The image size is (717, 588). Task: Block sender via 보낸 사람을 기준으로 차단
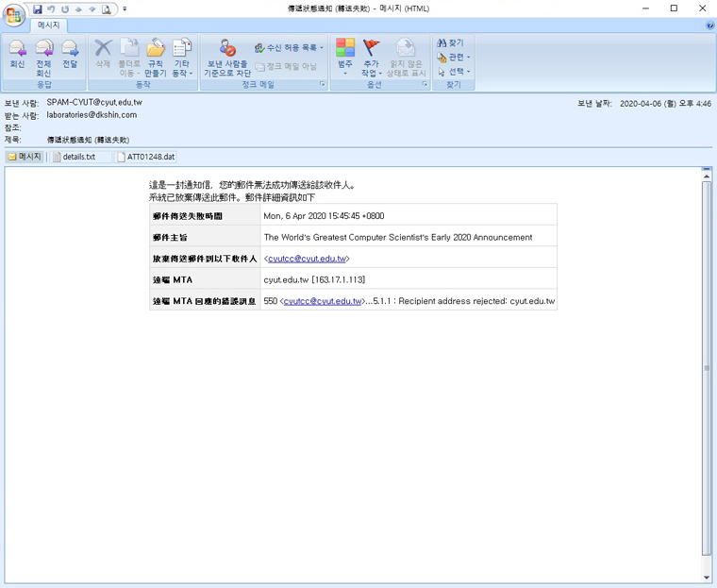(x=227, y=57)
